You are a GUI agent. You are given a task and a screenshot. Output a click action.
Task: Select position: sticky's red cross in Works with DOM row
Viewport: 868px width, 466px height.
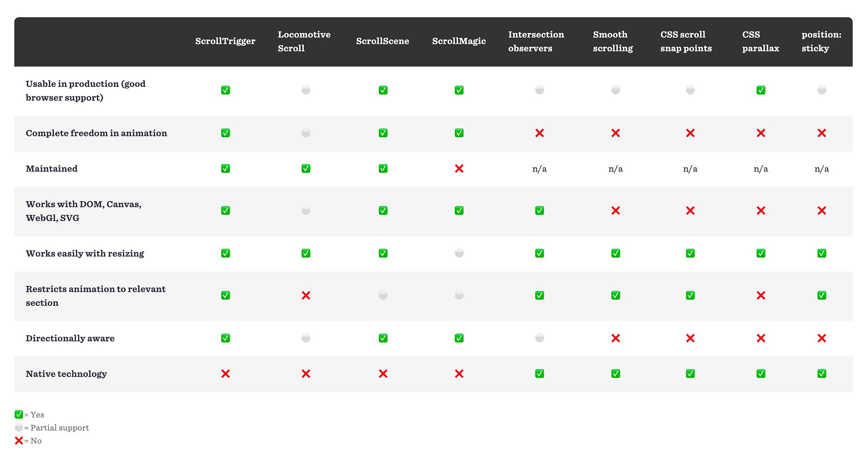tap(822, 211)
